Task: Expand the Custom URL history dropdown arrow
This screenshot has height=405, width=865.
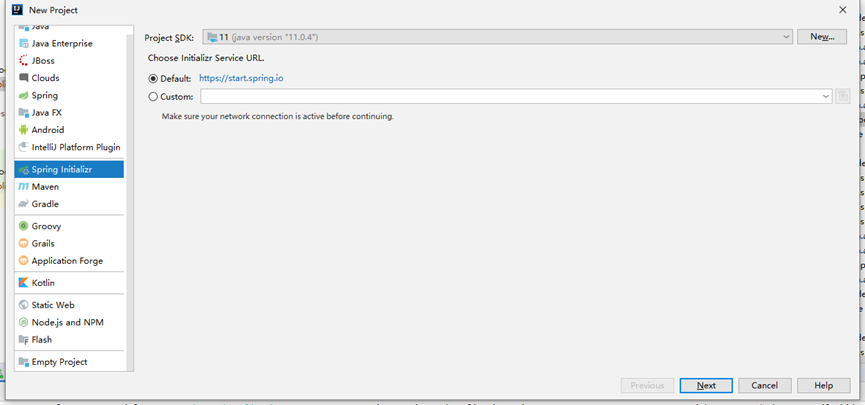Action: pyautogui.click(x=826, y=97)
